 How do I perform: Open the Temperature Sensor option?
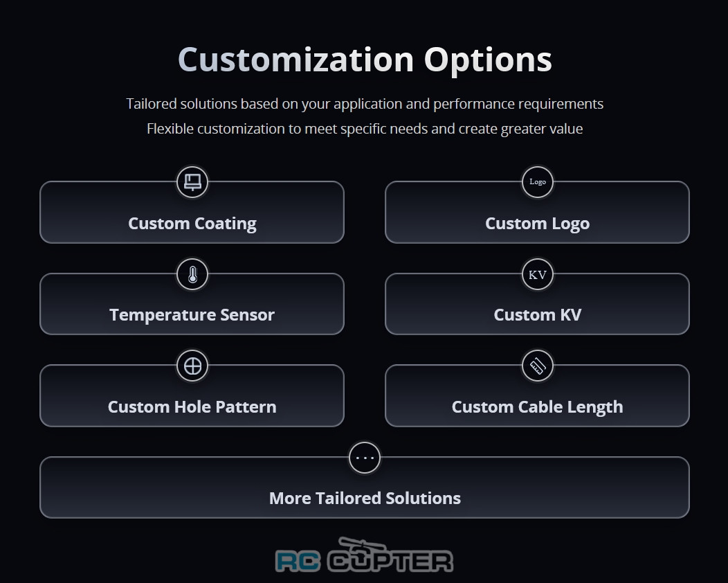(192, 315)
